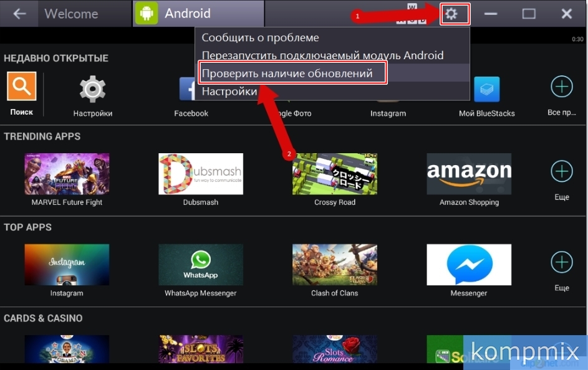Click the MARVEL Future Fight label
This screenshot has height=370, width=588.
[x=67, y=202]
